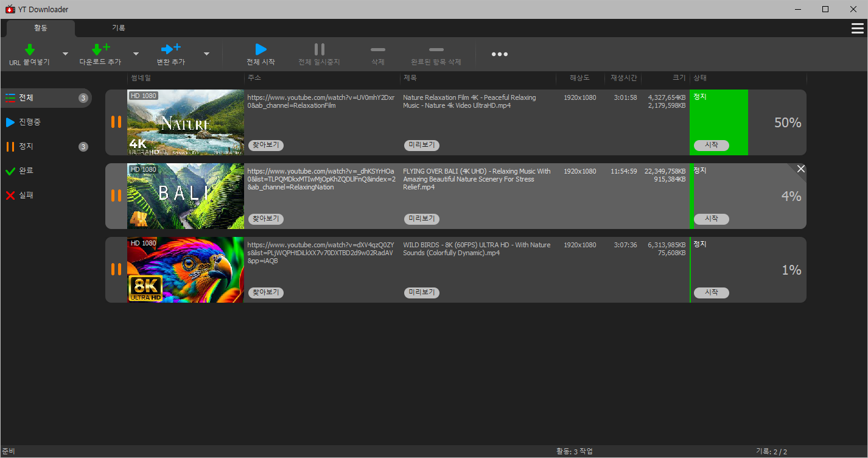Viewport: 868px width, 458px height.
Task: Click the FLYING OVER BALI title text
Action: 477,179
